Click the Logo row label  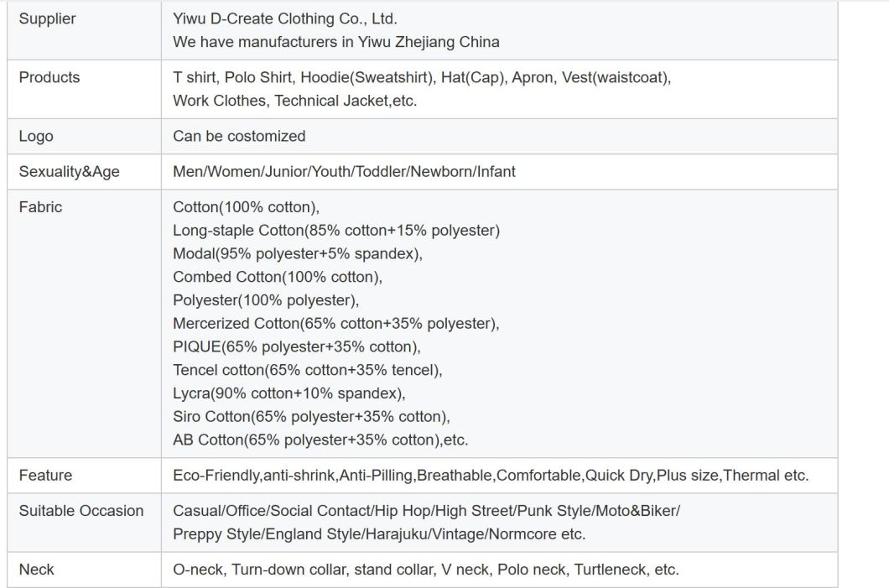36,137
